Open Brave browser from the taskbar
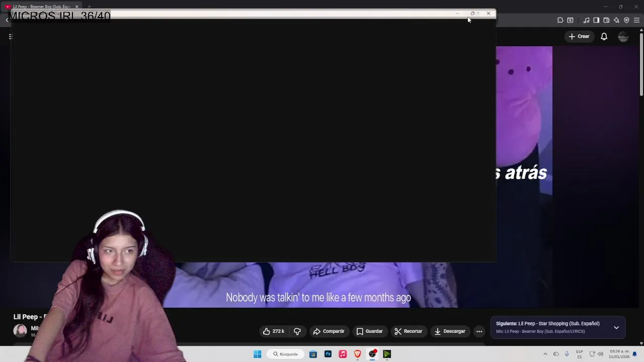 pyautogui.click(x=357, y=354)
